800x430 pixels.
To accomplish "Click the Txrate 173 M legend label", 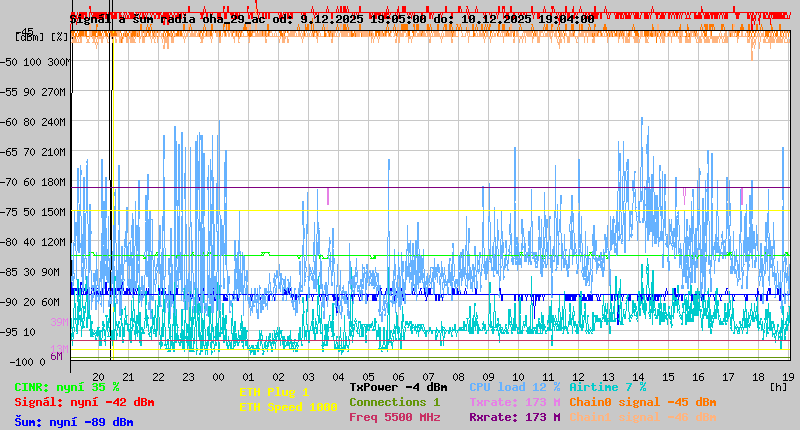I will pyautogui.click(x=514, y=402).
